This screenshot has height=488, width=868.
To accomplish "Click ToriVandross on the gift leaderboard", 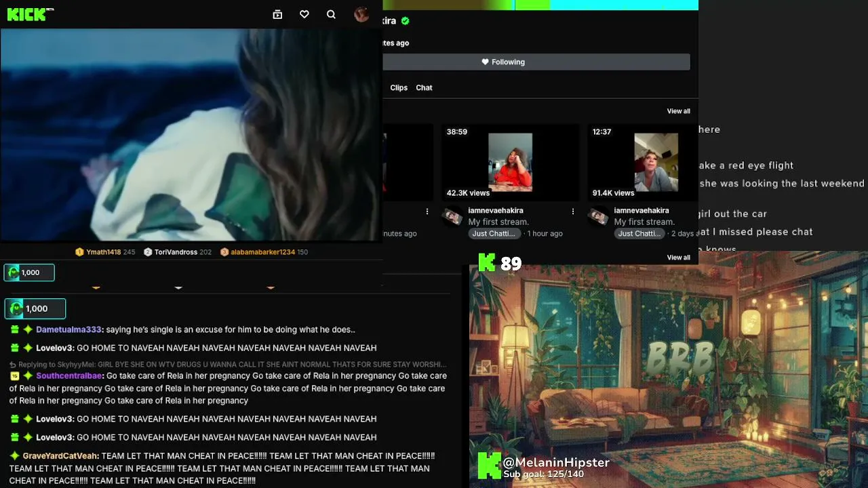I will [176, 252].
